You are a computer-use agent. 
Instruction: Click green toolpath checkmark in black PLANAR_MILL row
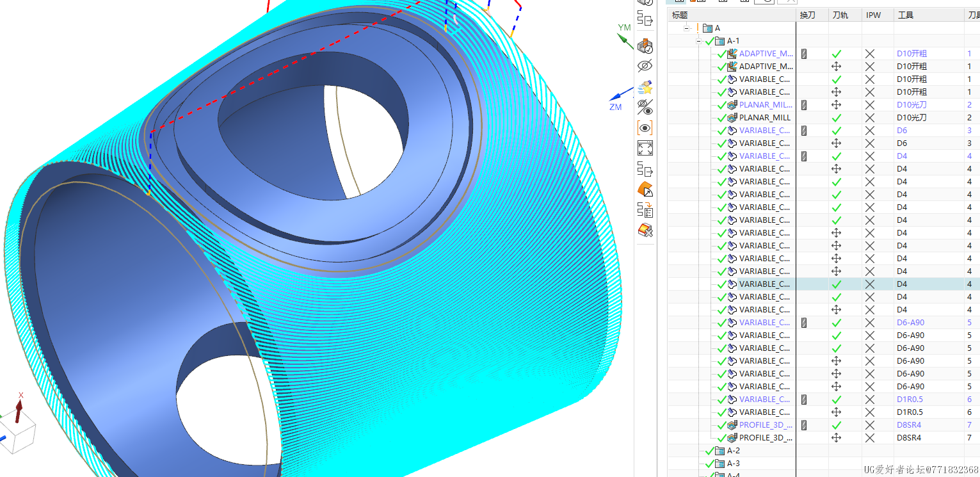[x=836, y=118]
